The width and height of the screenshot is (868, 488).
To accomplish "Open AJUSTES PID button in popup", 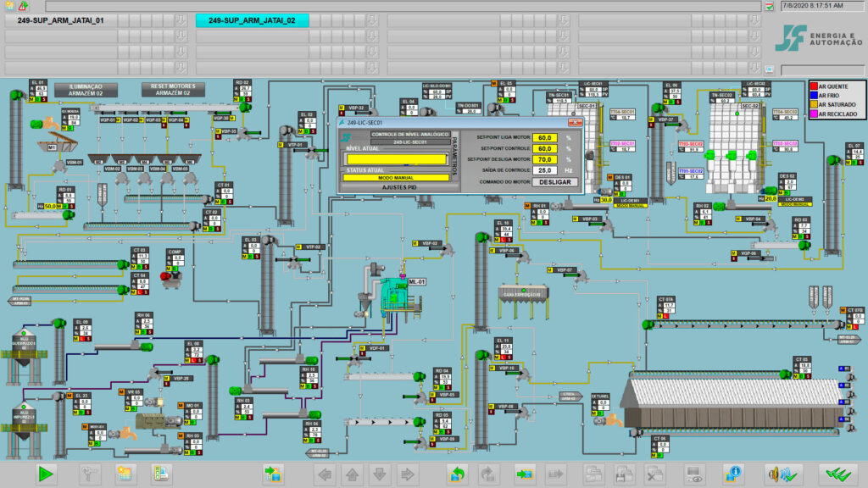I will [399, 187].
